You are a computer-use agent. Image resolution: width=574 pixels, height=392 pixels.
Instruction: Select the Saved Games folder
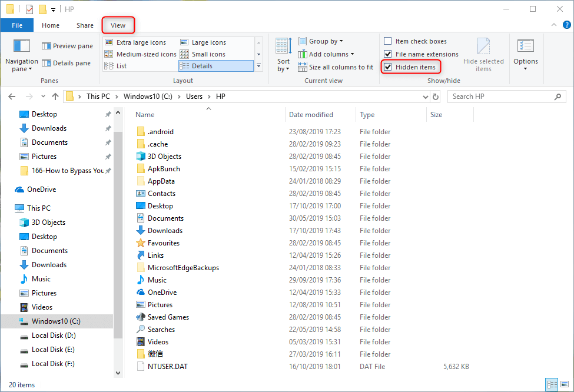click(x=163, y=317)
